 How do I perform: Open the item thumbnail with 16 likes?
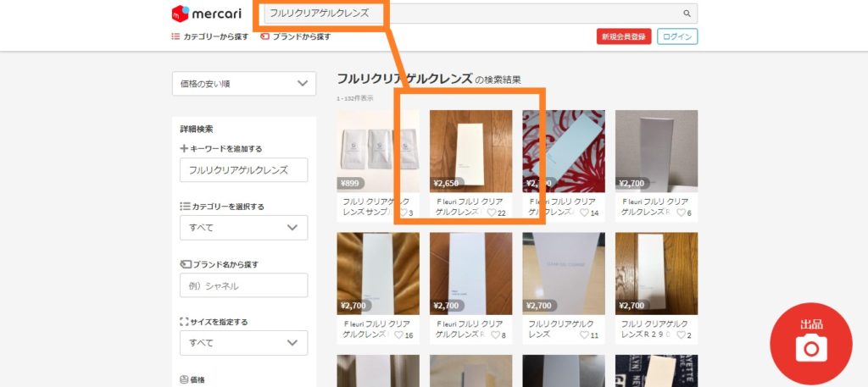(x=378, y=274)
